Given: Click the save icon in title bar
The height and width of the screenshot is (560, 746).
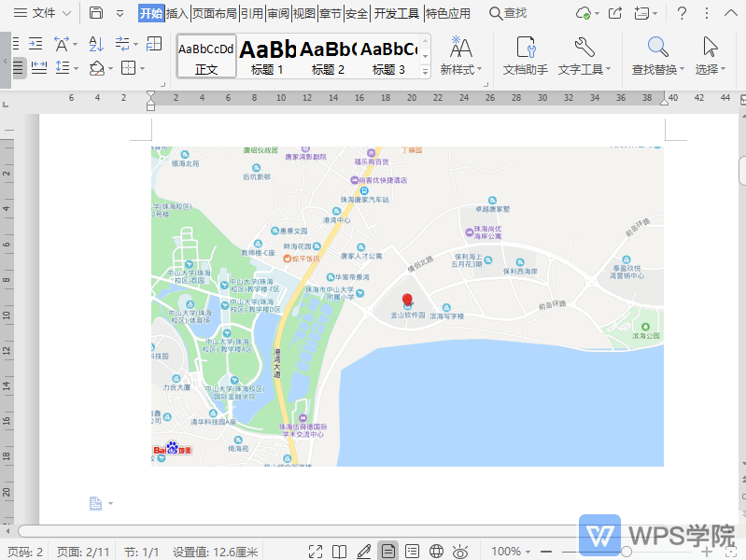Looking at the screenshot, I should tap(96, 13).
